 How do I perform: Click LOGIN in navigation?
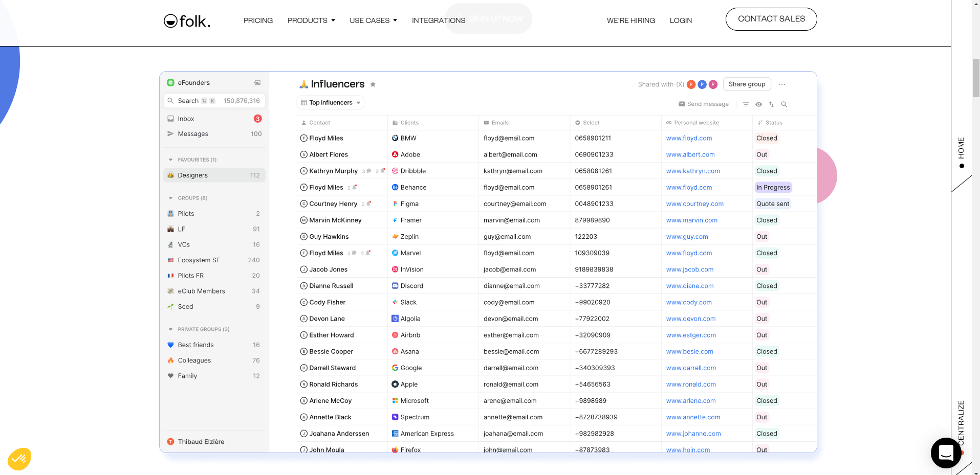[681, 20]
